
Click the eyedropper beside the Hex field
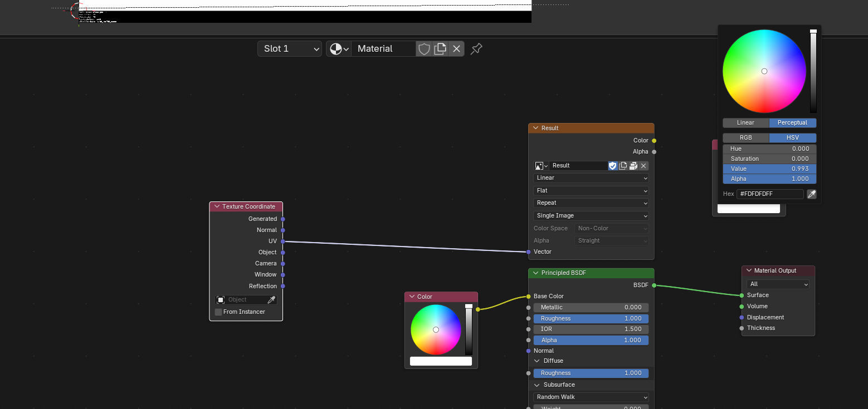click(812, 194)
